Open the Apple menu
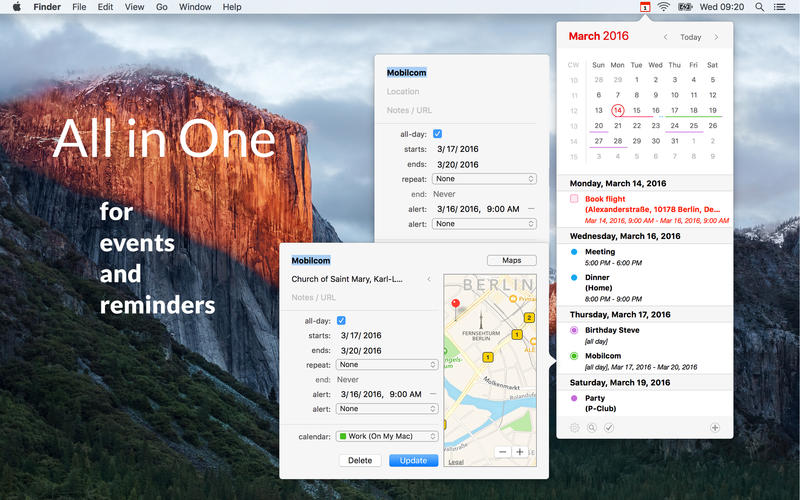Image resolution: width=800 pixels, height=500 pixels. coord(16,7)
